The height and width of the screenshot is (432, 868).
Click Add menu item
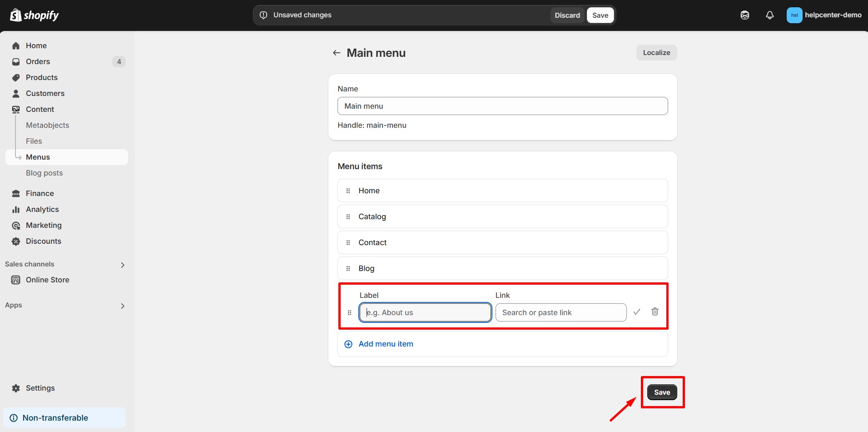pos(385,344)
